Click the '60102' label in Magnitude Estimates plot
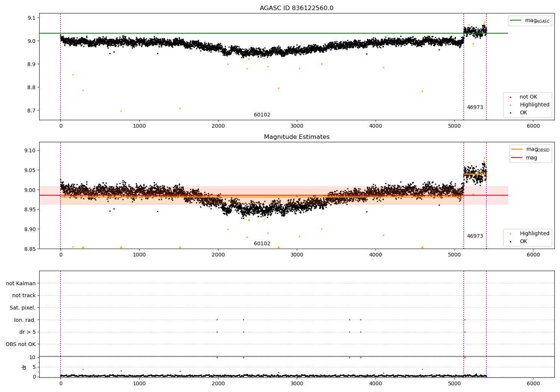This screenshot has width=560, height=392. click(262, 244)
